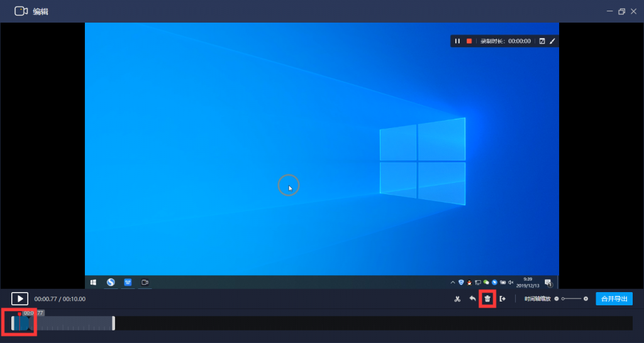Select the scissors cut tool
The width and height of the screenshot is (644, 343).
(458, 299)
